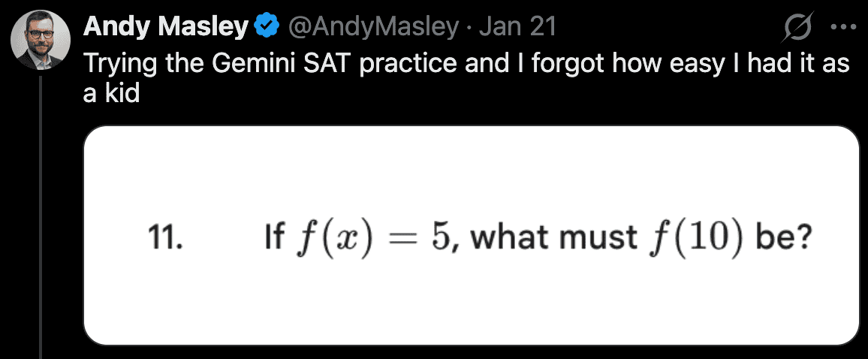The width and height of the screenshot is (868, 359).
Task: Click the word SAT in the tweet
Action: coord(327,62)
